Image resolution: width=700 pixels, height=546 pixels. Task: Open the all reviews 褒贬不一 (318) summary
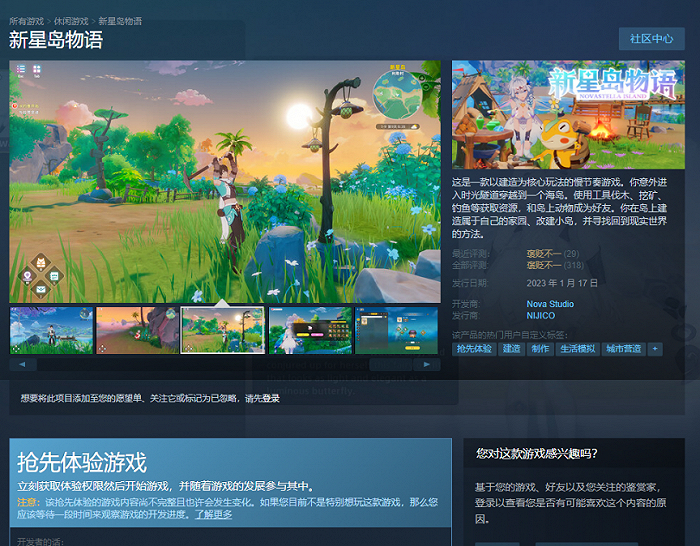[x=555, y=266]
